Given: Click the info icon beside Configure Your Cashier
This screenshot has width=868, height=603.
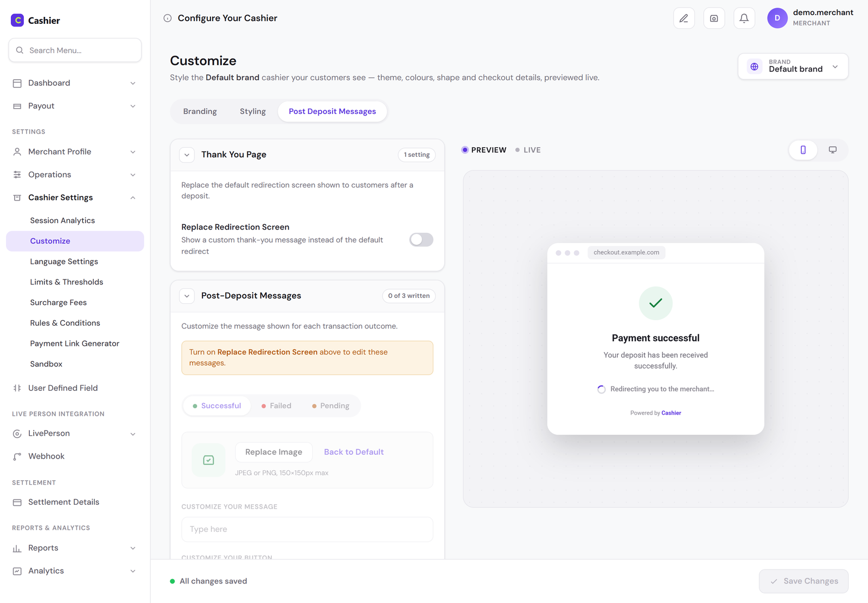Looking at the screenshot, I should 168,18.
